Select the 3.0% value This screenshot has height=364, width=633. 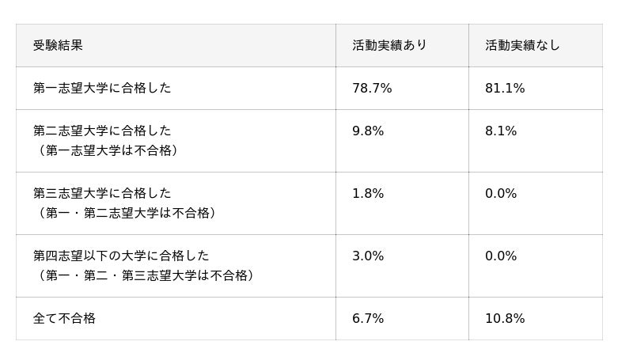pyautogui.click(x=368, y=256)
